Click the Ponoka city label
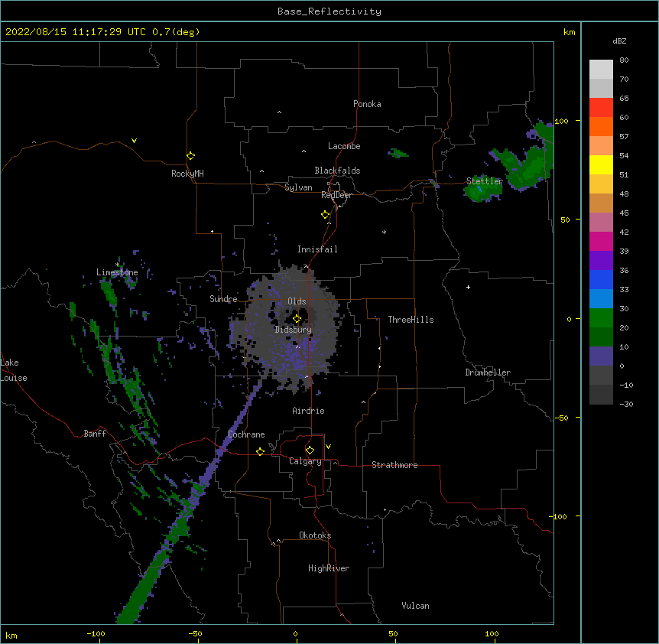The image size is (659, 644). click(x=367, y=104)
